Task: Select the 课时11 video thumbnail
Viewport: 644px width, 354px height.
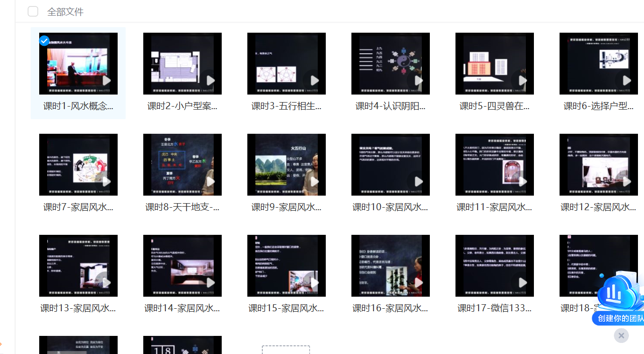Action: tap(494, 164)
